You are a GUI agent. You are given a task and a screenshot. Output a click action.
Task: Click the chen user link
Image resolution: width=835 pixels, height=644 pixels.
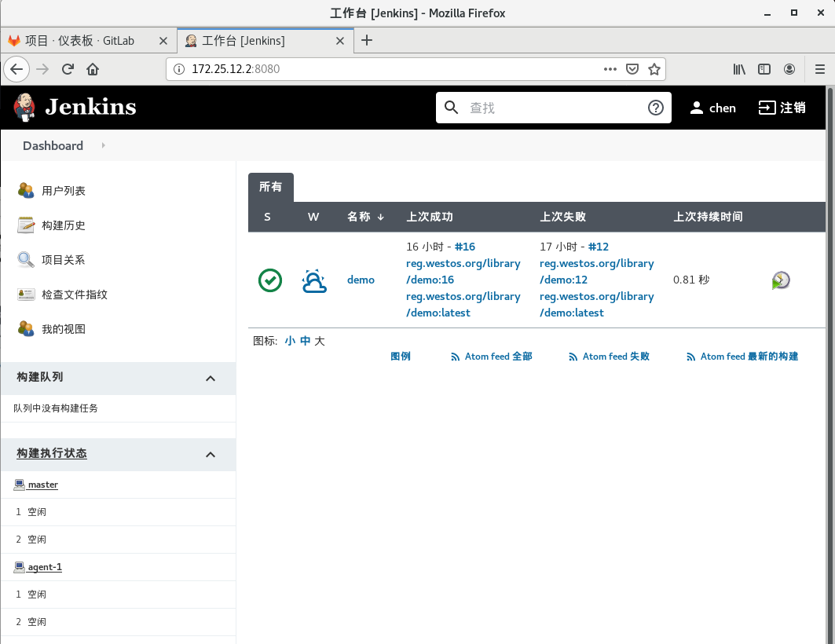722,108
